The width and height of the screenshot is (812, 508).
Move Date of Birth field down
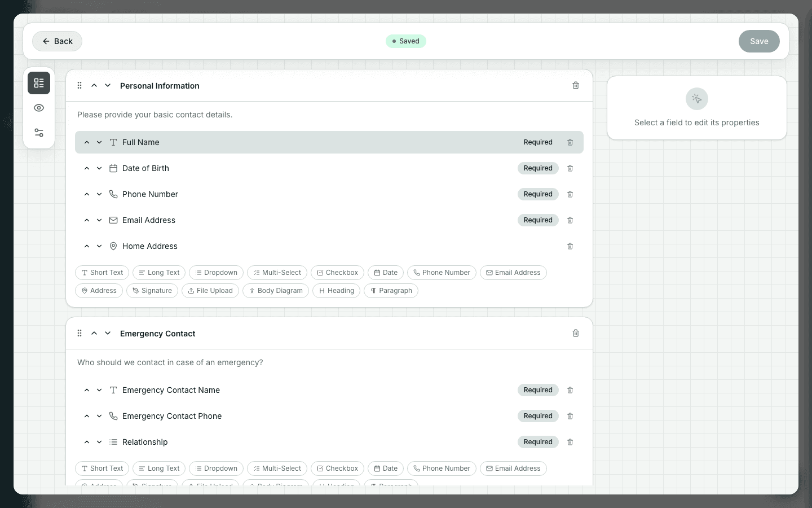(99, 168)
